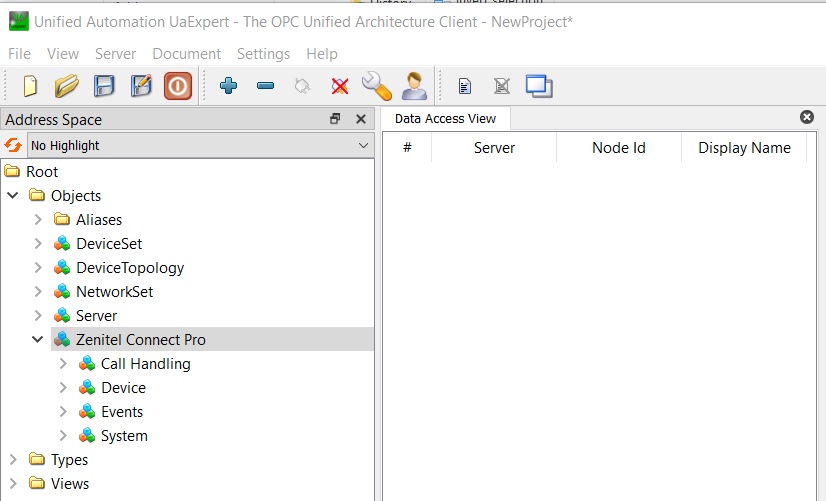Viewport: 826px width, 501px height.
Task: Select the Objects tree item
Action: click(x=76, y=195)
